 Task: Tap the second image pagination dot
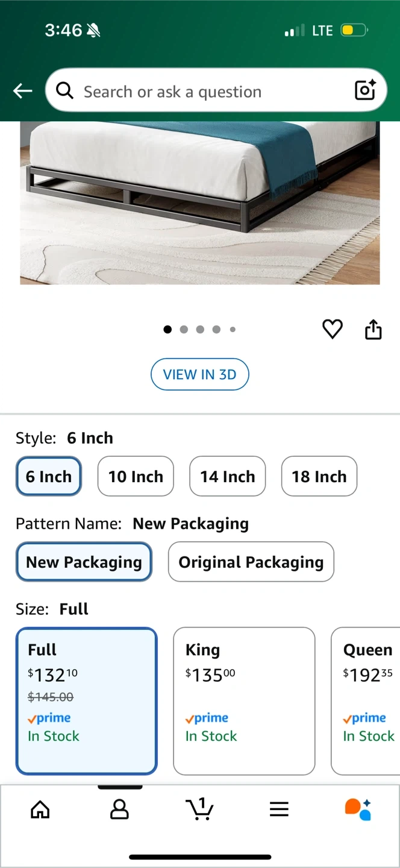[x=184, y=329]
